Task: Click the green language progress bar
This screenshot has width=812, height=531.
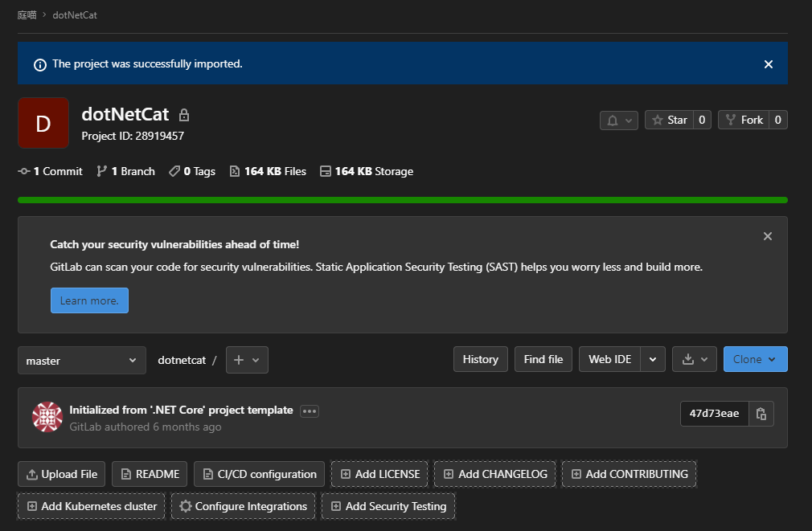Action: coord(402,200)
